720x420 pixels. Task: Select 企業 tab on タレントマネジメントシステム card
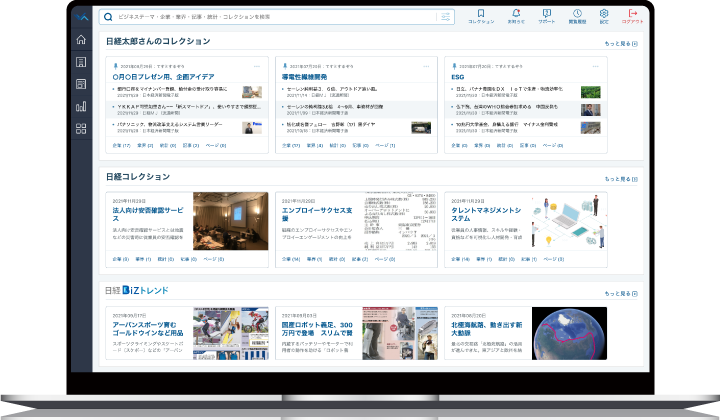tap(461, 259)
